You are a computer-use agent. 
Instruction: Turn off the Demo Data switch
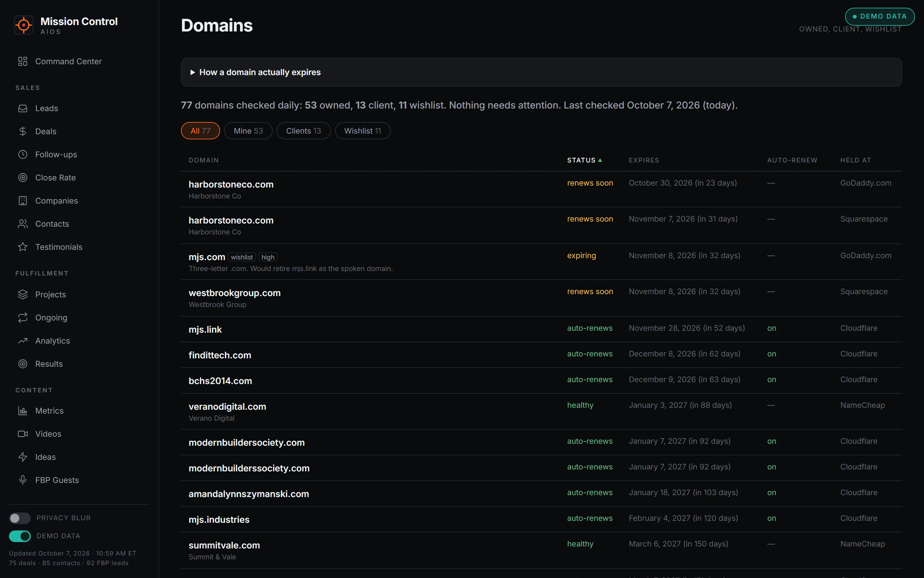pyautogui.click(x=20, y=536)
